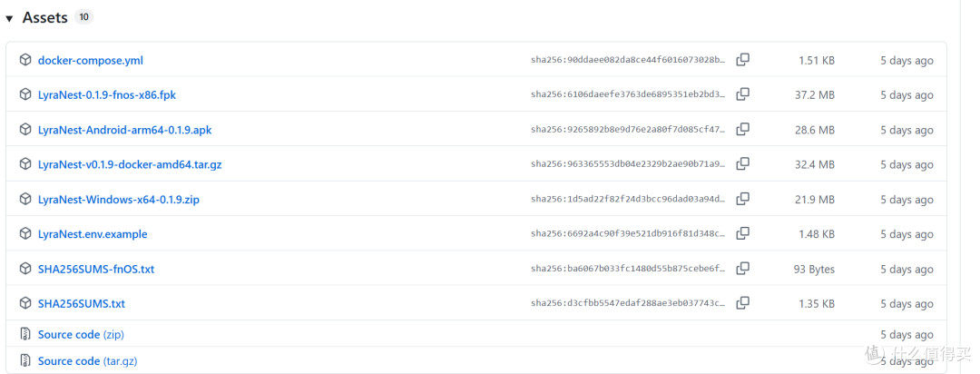Screen dimensions: 980x374
Task: Open LyraNest.env.example file link
Action: tap(93, 234)
